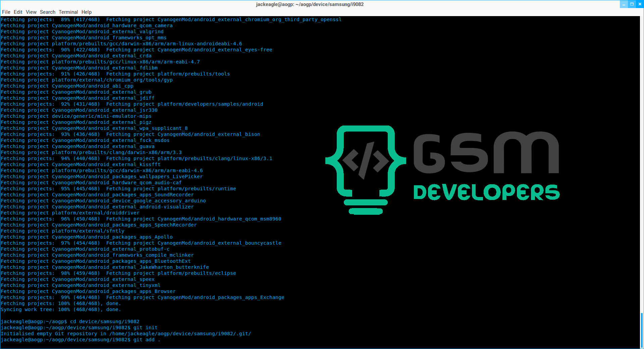Click the android_abi_cpp line
Image resolution: width=644 pixels, height=349 pixels.
point(67,86)
